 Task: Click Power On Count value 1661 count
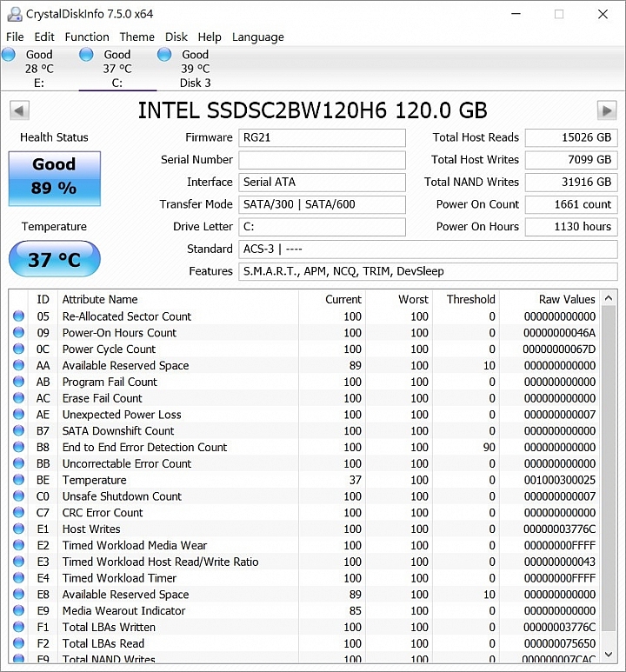(x=571, y=204)
